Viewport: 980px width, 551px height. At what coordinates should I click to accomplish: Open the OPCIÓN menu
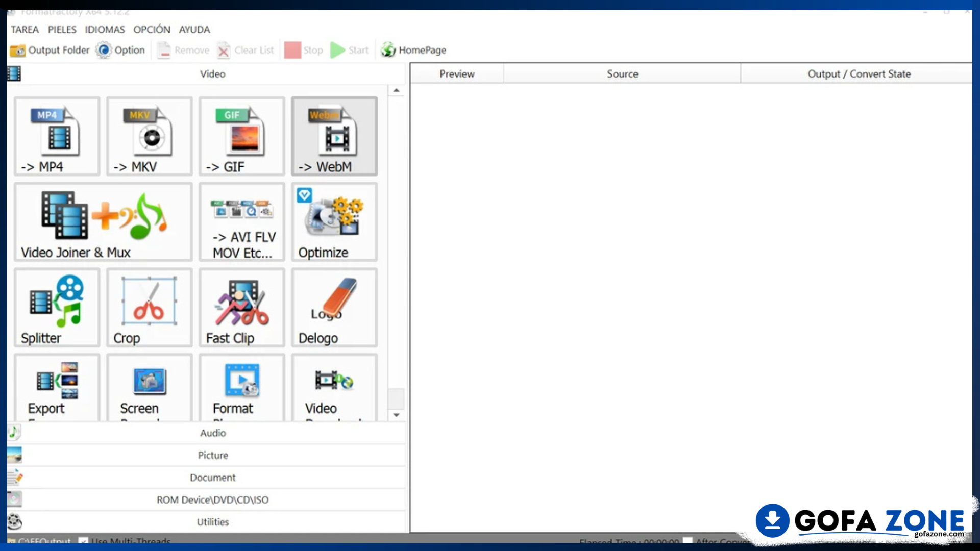(152, 30)
